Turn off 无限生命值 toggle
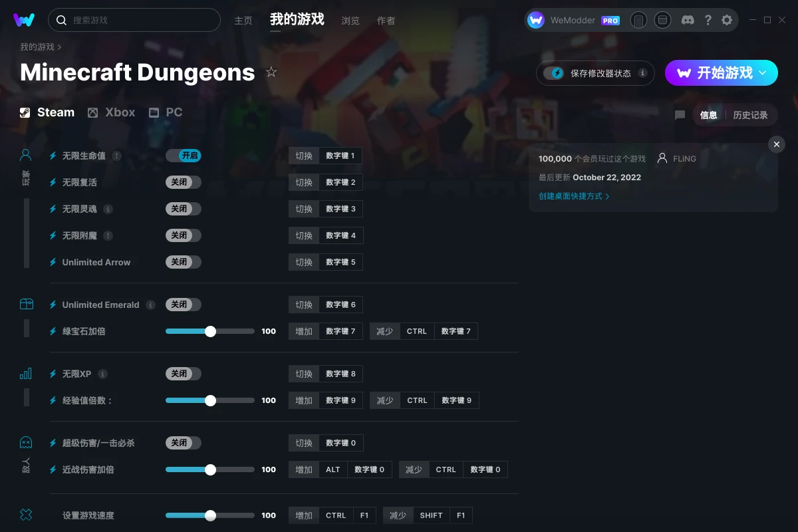The height and width of the screenshot is (532, 798). [x=184, y=156]
